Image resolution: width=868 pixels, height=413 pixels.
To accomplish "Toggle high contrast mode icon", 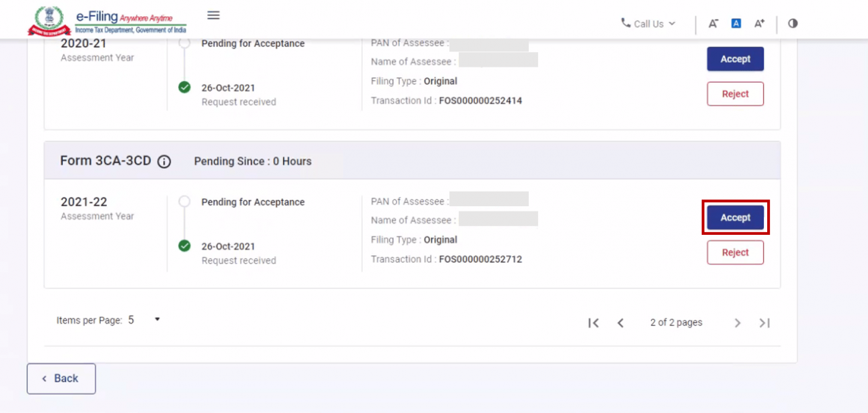I will point(793,23).
